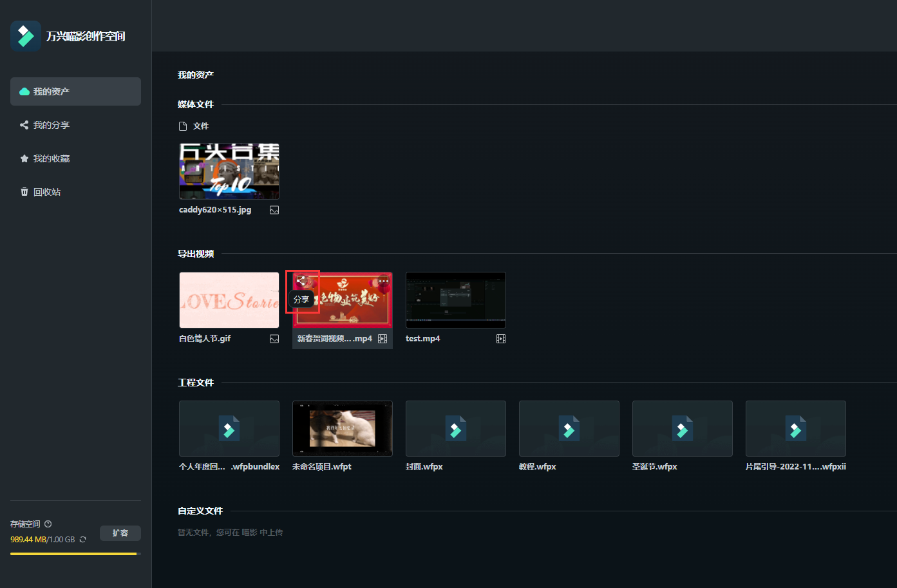Click the image type icon beside caddy620×515.jpg

point(274,210)
